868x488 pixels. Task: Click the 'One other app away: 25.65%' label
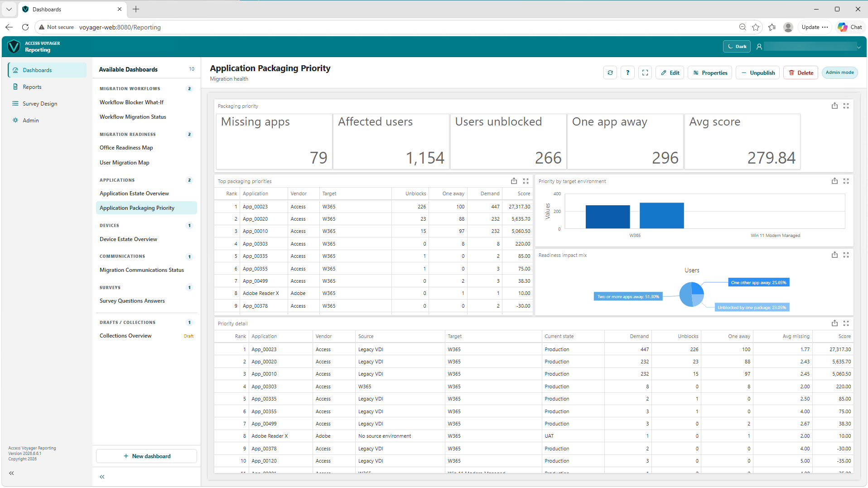pos(759,282)
